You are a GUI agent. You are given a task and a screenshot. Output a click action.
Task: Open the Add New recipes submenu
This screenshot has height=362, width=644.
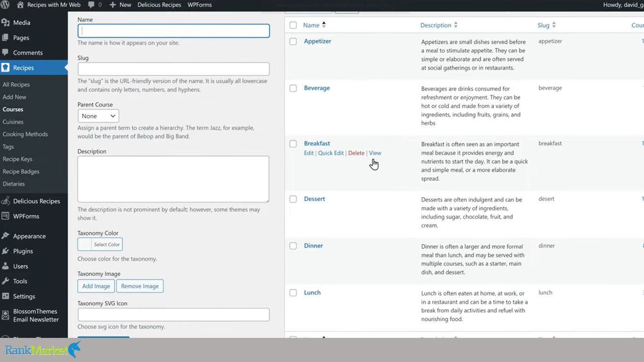pyautogui.click(x=15, y=97)
